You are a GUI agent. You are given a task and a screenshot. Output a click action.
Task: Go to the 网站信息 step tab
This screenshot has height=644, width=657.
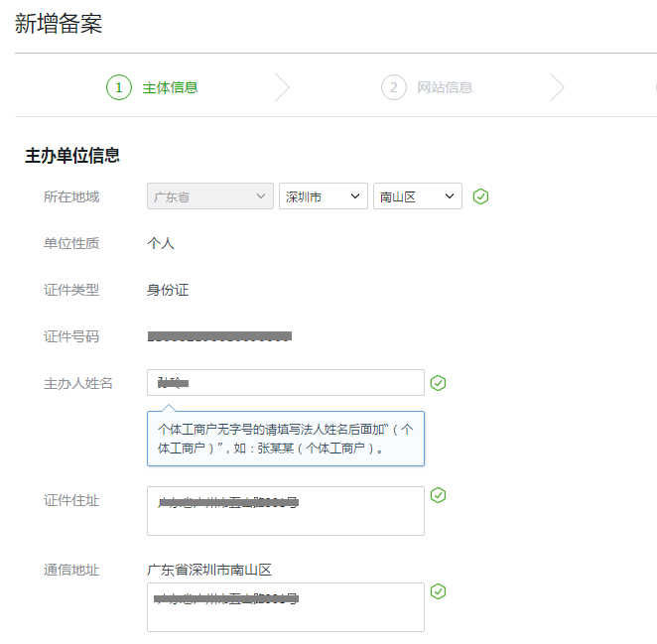tap(445, 87)
